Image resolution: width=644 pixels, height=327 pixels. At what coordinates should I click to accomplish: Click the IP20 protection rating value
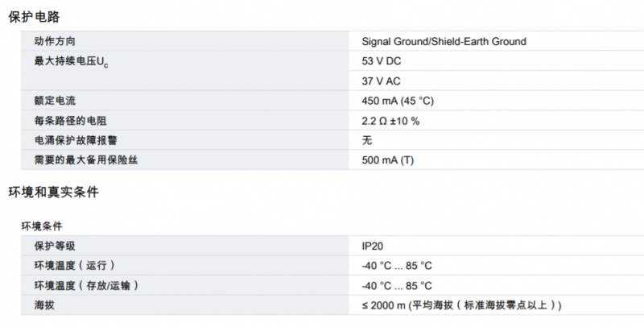click(x=372, y=246)
